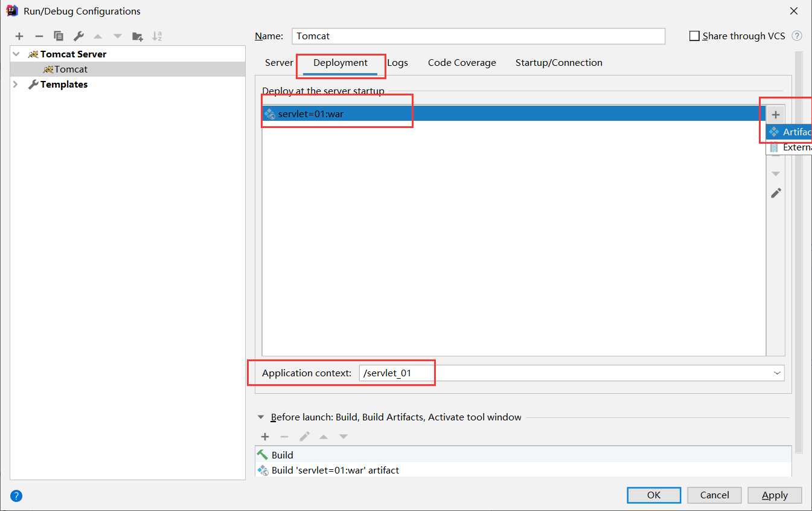Click help icon next to Share through VCS
This screenshot has width=812, height=511.
[x=797, y=36]
